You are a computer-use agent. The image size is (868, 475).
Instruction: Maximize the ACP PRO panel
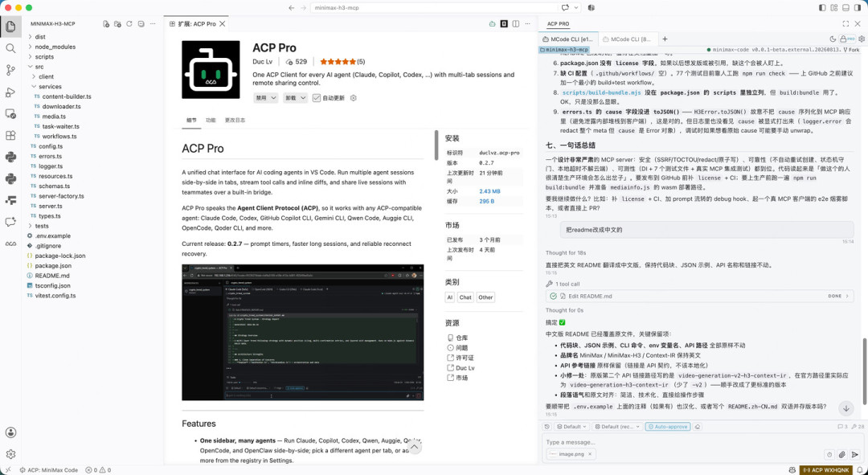click(x=845, y=24)
